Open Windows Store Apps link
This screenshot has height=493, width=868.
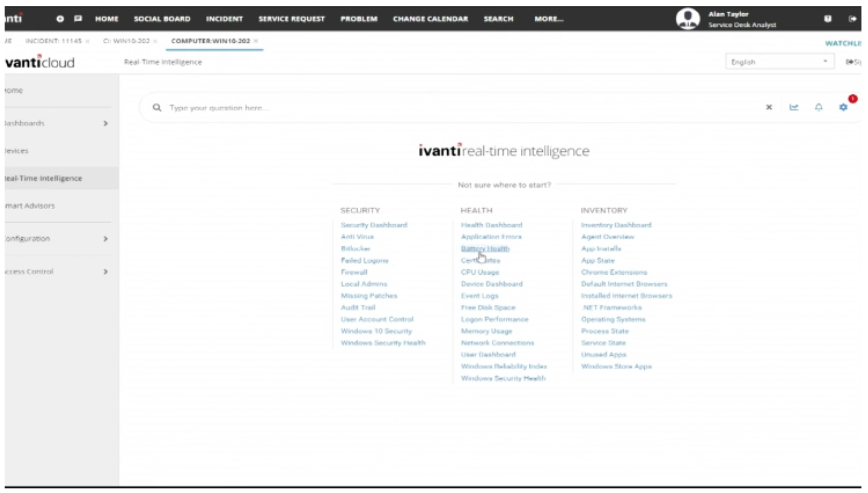(617, 366)
